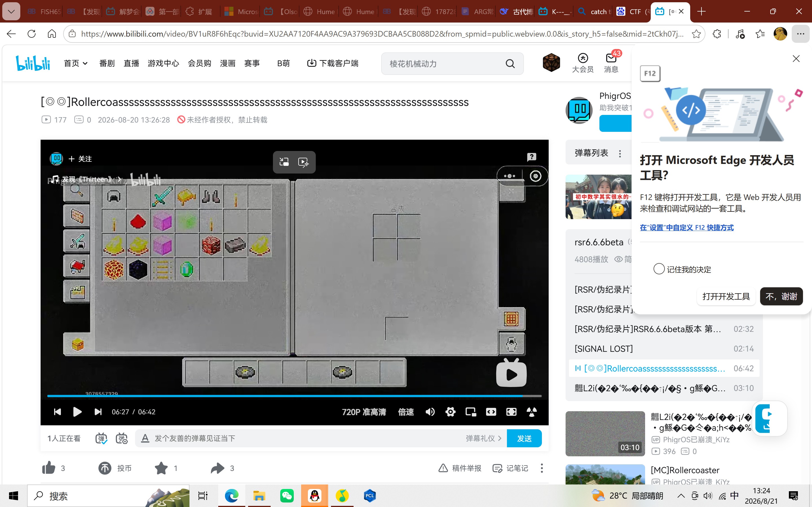Screen dimensions: 812x507
Task: Open the 在设置中自定义 F12 快捷方式 link
Action: (x=687, y=227)
